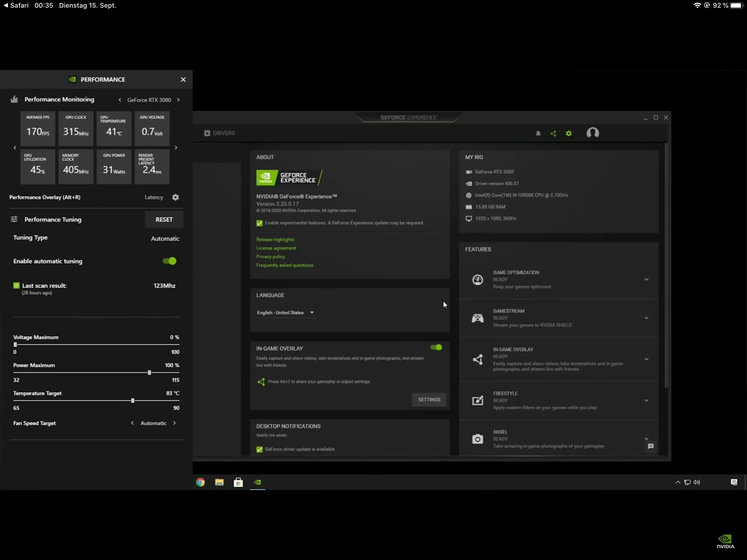
Task: Open the NVIDIA GeForce taskbar icon
Action: (x=257, y=482)
